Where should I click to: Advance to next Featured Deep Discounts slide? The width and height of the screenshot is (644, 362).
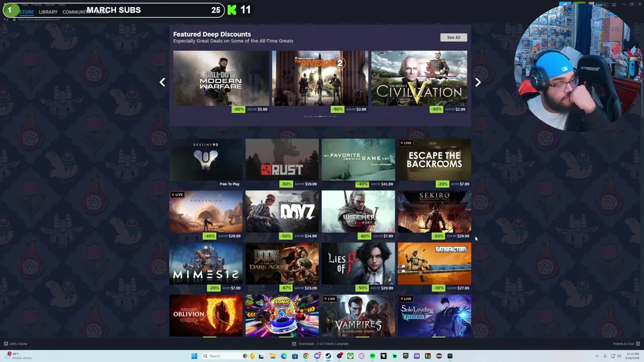pos(478,82)
